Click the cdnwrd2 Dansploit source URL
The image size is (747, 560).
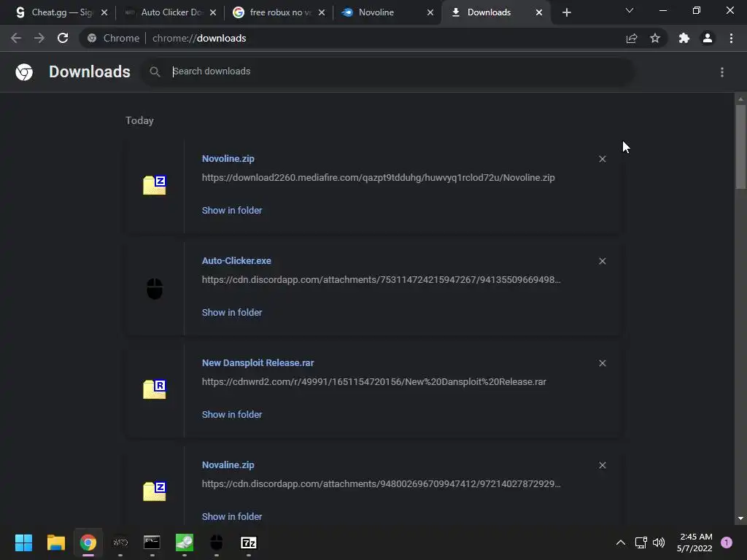(x=374, y=382)
